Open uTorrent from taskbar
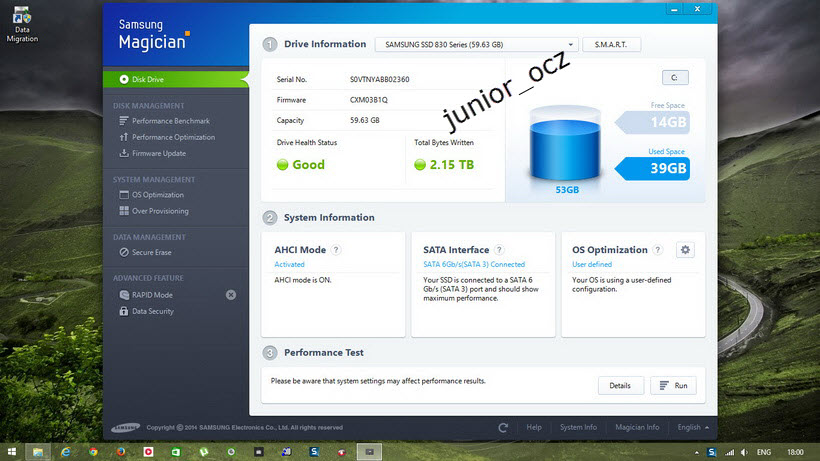Screen dimensions: 820x461 (x=203, y=452)
